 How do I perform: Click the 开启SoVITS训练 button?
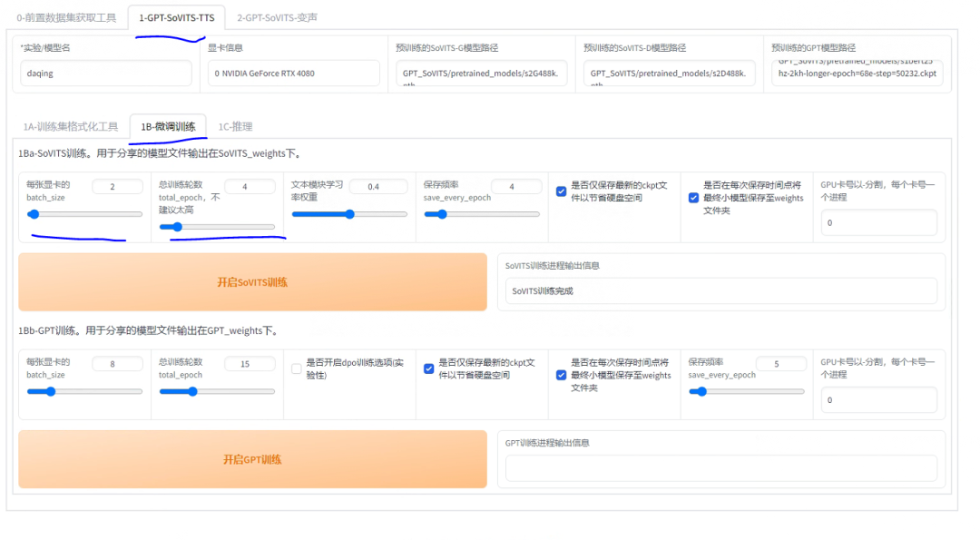pyautogui.click(x=252, y=282)
